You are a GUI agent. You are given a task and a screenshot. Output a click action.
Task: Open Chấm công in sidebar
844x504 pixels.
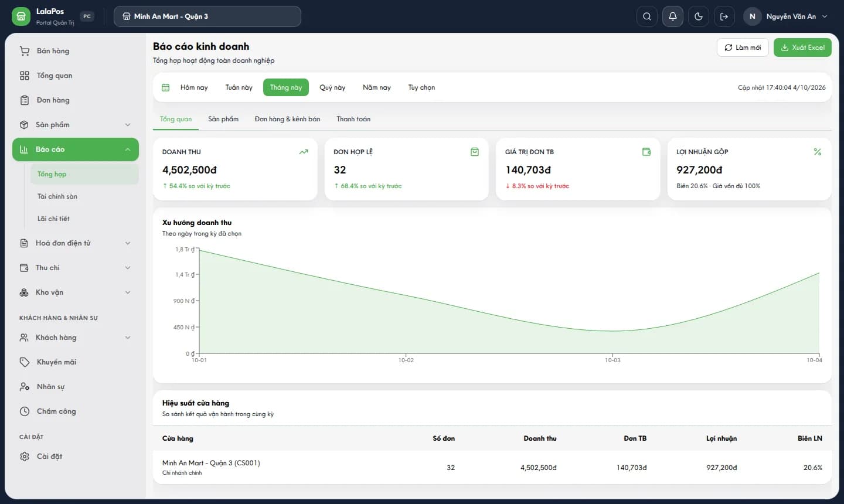coord(76,411)
